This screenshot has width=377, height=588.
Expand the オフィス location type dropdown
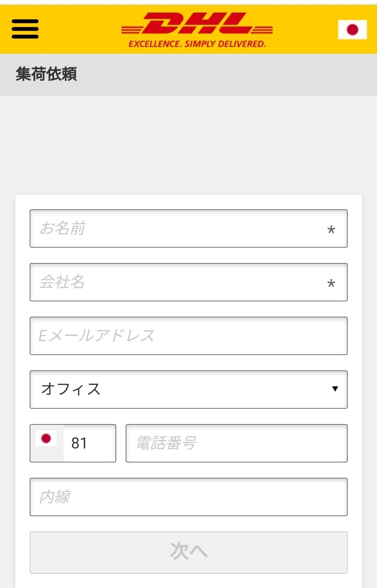(188, 390)
